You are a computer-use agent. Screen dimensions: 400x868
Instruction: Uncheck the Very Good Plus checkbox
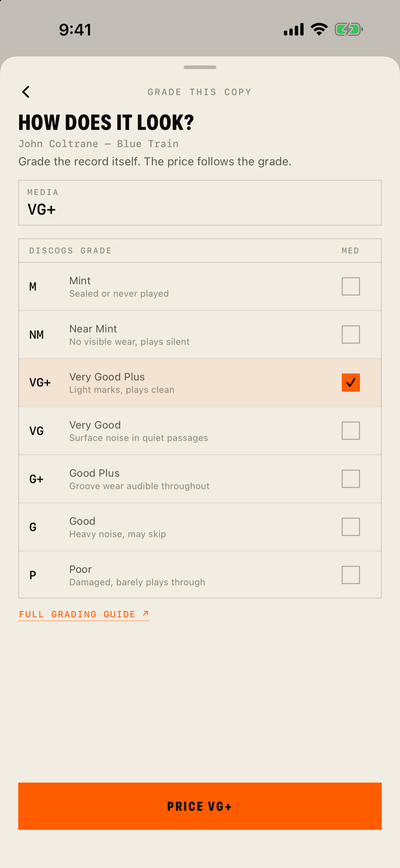[x=351, y=383]
